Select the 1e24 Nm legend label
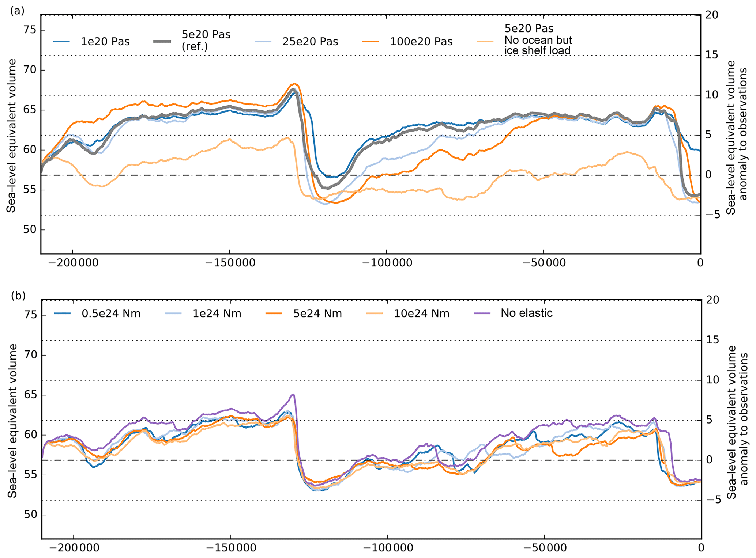756x558 pixels. tap(217, 314)
